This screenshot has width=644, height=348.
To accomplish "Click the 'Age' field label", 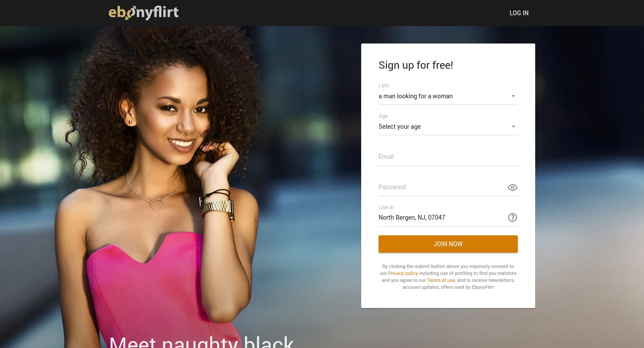I will (383, 116).
